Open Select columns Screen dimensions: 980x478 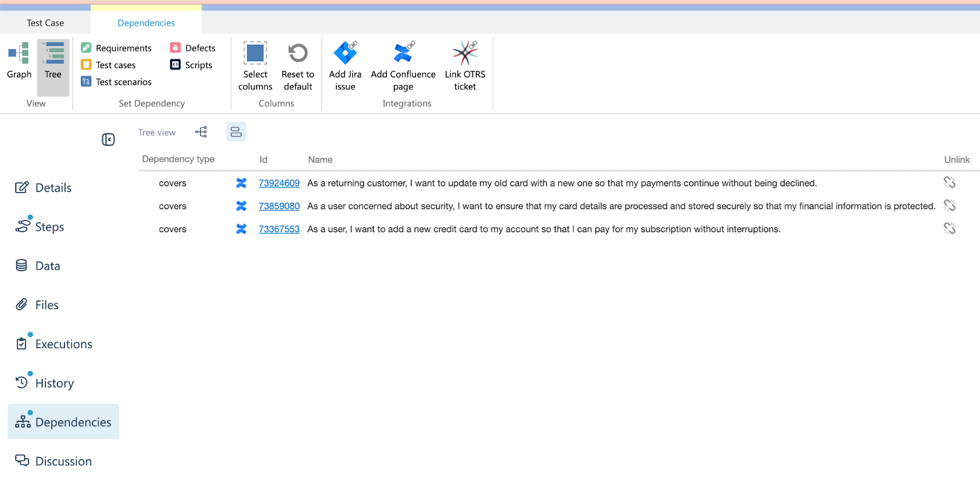click(x=255, y=66)
